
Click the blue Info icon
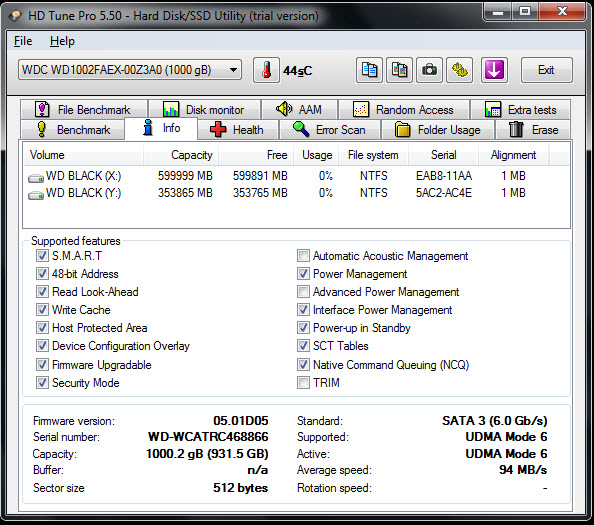[148, 127]
